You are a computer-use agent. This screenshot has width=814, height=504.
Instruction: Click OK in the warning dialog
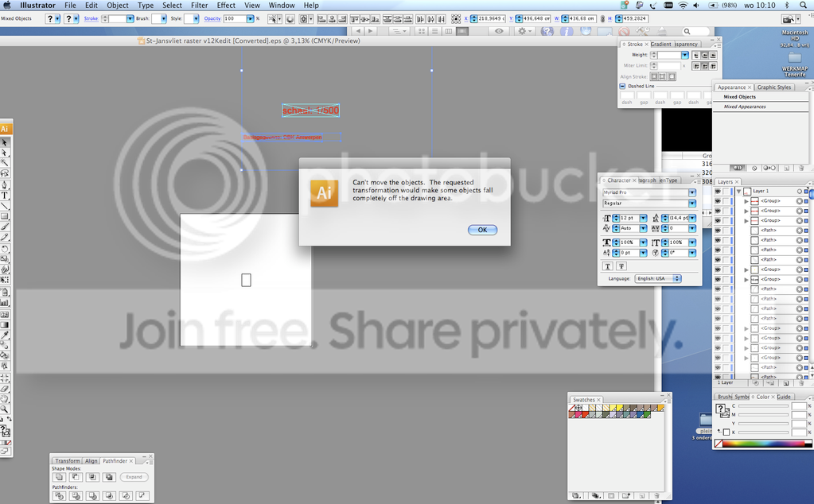482,230
